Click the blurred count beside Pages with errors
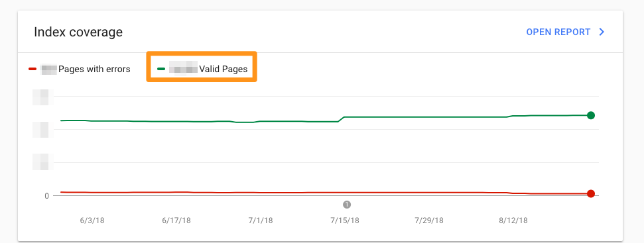Screen dimensions: 644x243 tap(49, 70)
